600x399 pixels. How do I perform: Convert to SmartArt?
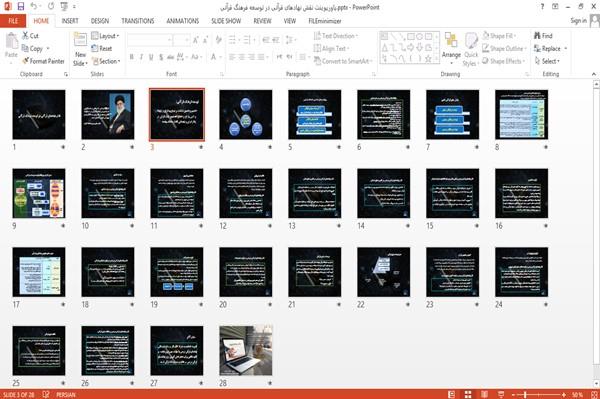pos(343,61)
